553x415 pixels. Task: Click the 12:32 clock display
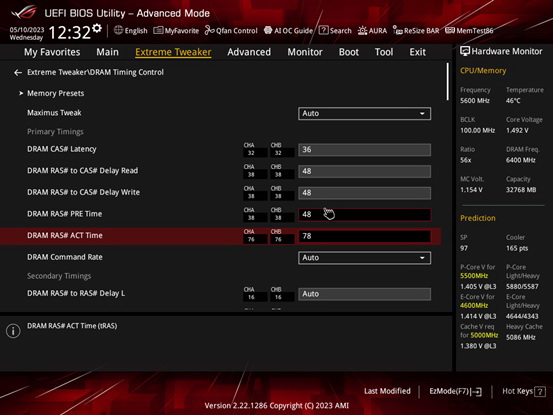[69, 32]
